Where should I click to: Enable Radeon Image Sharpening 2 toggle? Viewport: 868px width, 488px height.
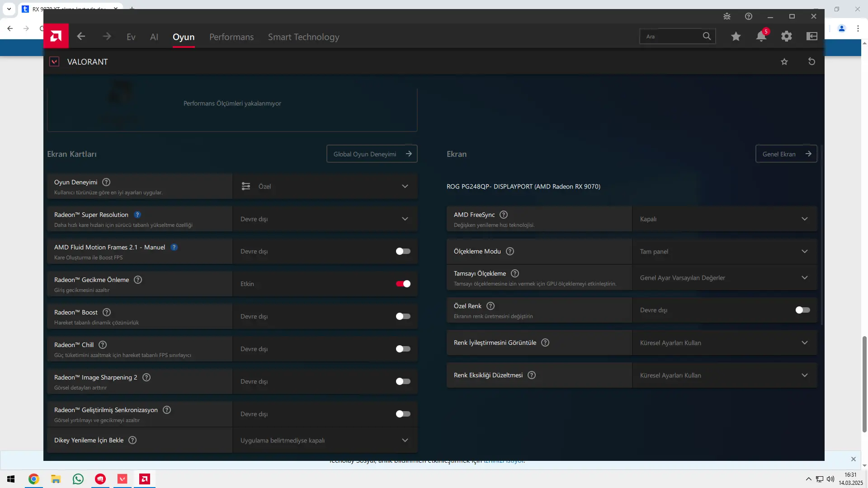[x=403, y=381]
